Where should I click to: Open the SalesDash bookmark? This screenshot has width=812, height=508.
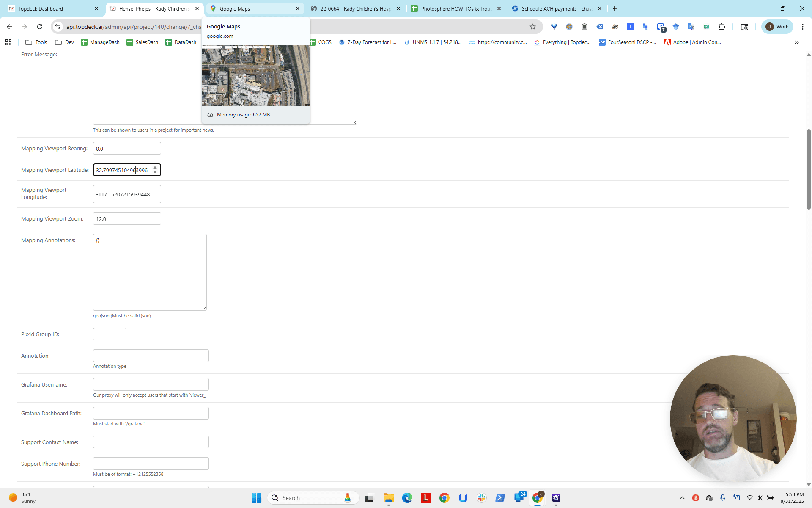coord(143,42)
